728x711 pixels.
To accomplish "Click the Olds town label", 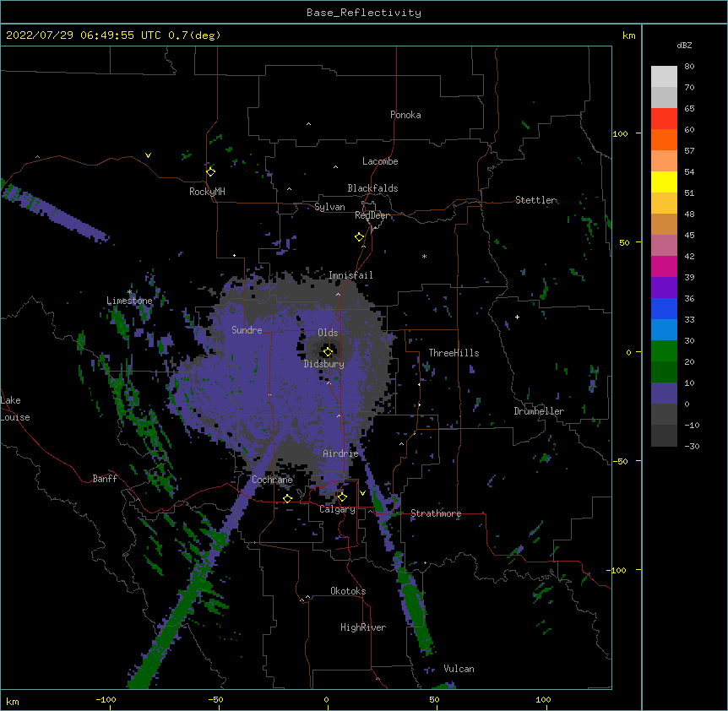I will (328, 333).
